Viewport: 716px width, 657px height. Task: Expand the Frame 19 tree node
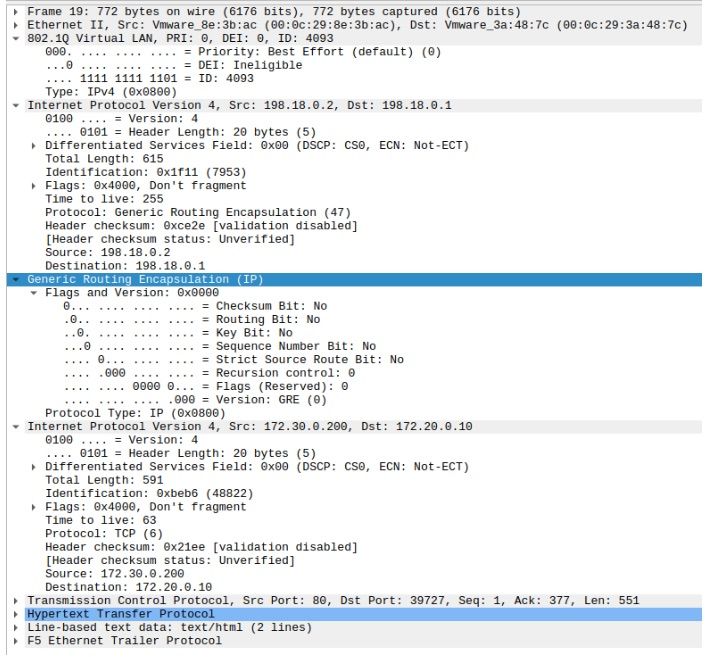(x=16, y=12)
